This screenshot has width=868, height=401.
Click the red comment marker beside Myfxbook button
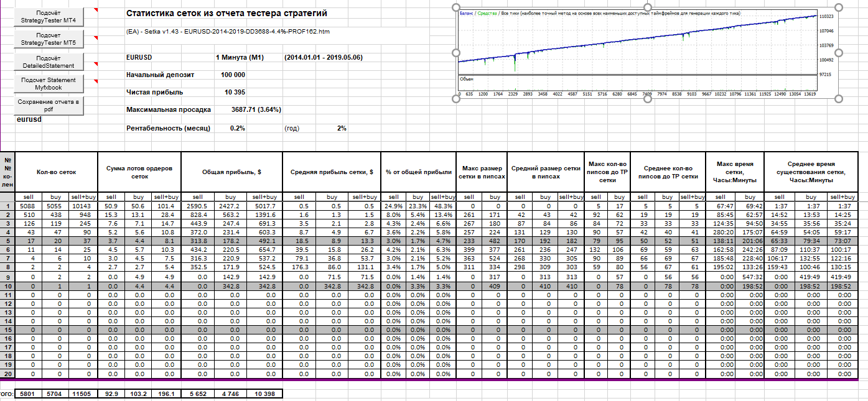click(x=95, y=81)
